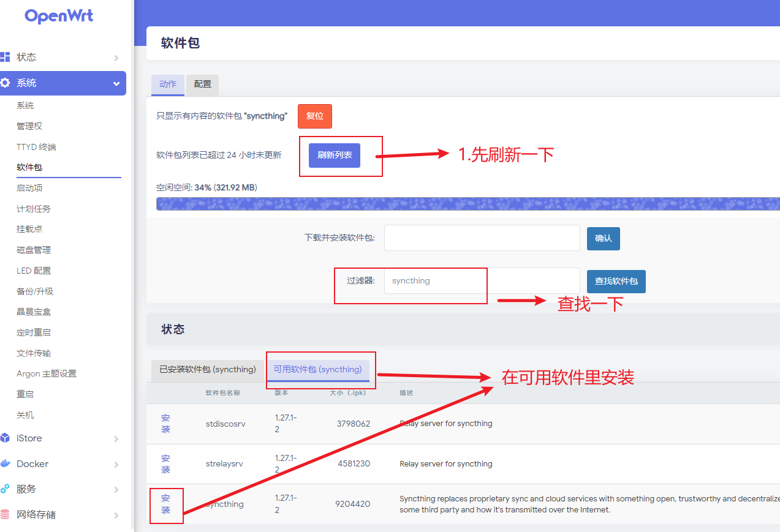Select 关机 in the sidebar
The width and height of the screenshot is (780, 532).
pos(25,415)
